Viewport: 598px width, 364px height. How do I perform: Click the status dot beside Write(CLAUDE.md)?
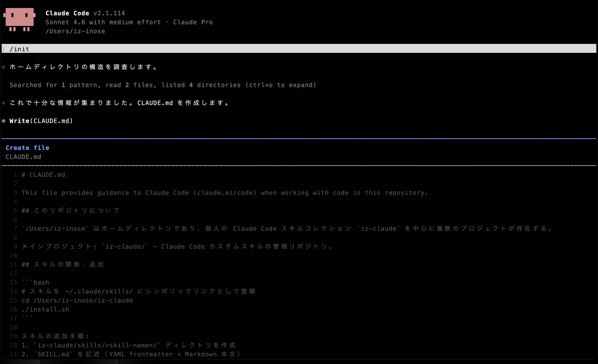coord(4,121)
